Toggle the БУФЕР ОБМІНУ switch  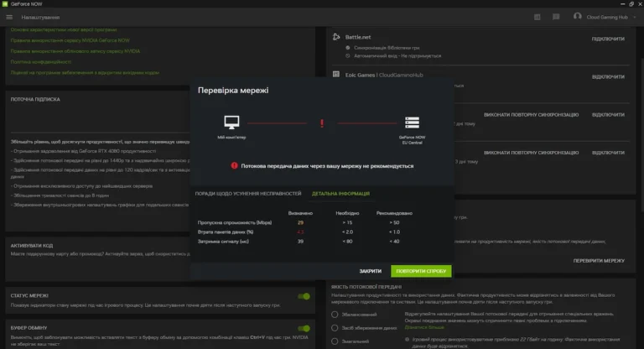(304, 328)
